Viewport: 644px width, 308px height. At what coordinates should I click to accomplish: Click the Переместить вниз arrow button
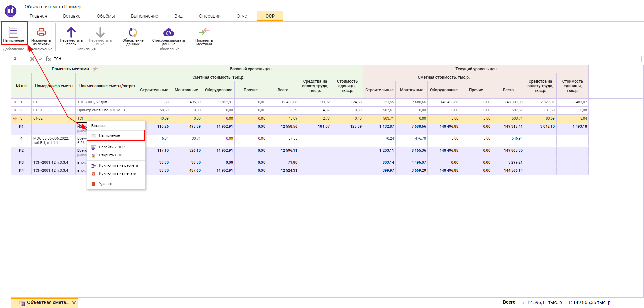tap(100, 36)
